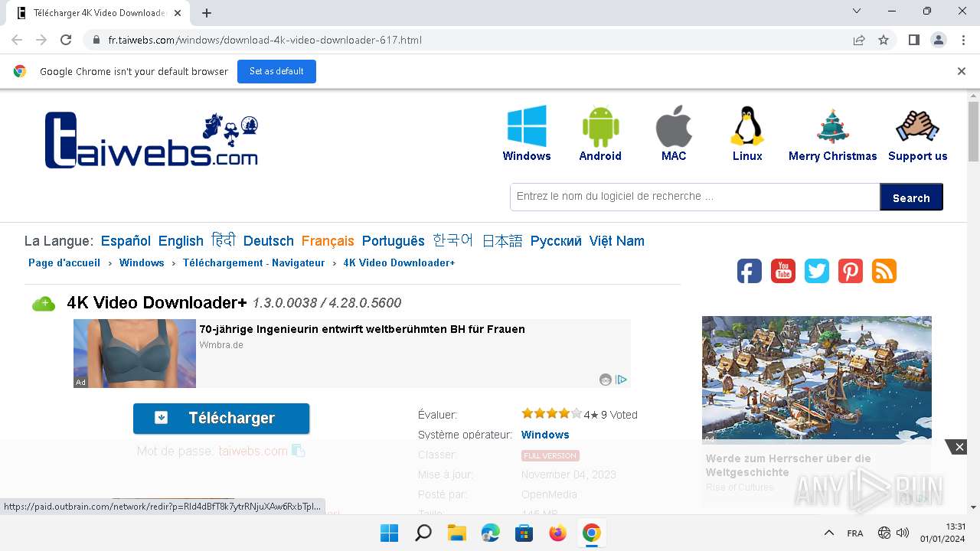Open Chrome side panel
The width and height of the screenshot is (980, 551).
point(913,40)
